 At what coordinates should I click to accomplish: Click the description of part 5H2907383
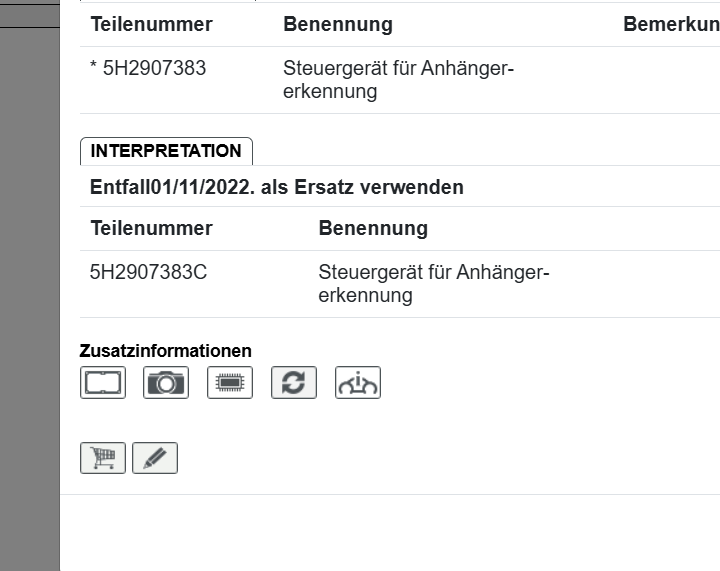[398, 80]
